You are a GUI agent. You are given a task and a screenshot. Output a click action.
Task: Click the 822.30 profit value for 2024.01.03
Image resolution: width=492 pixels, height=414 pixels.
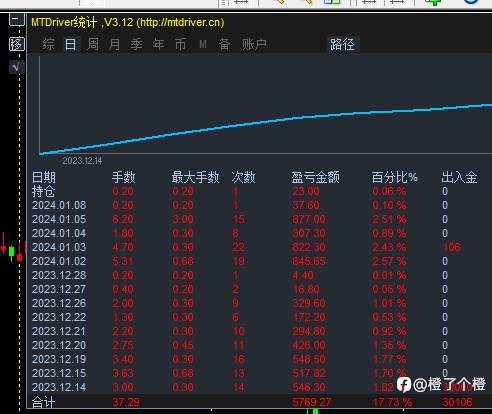point(309,247)
